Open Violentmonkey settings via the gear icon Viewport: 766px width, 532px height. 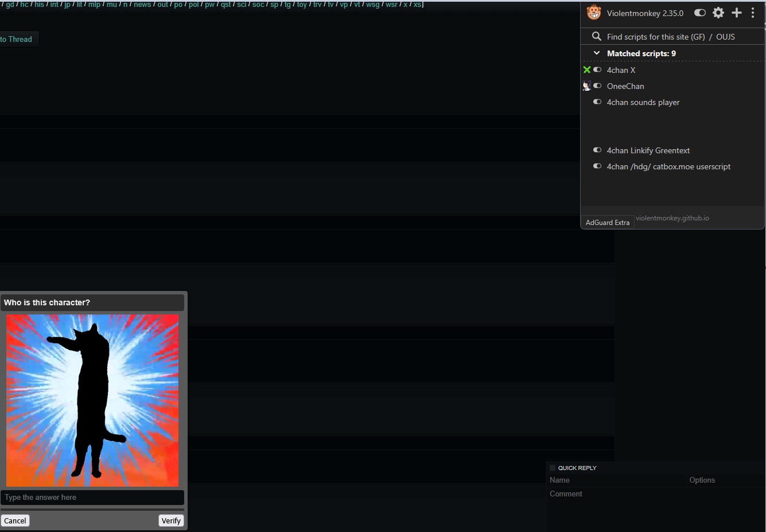click(718, 13)
